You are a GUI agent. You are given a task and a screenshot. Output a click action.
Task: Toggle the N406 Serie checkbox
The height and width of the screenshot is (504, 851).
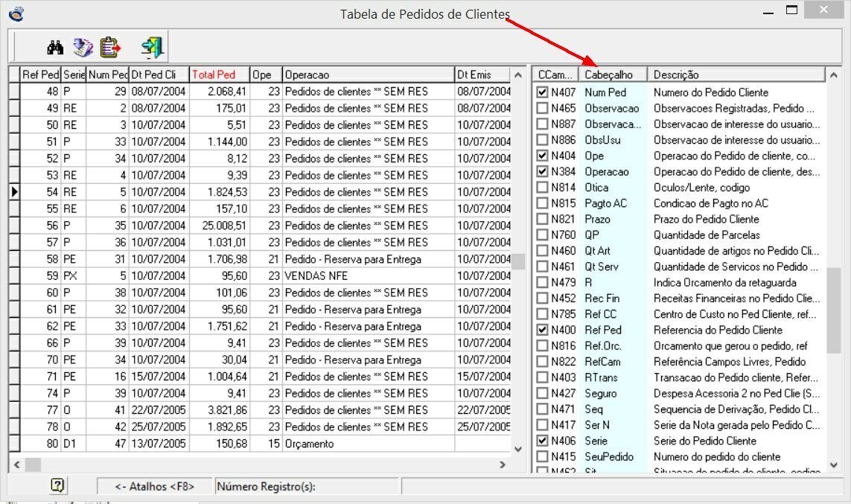[541, 441]
